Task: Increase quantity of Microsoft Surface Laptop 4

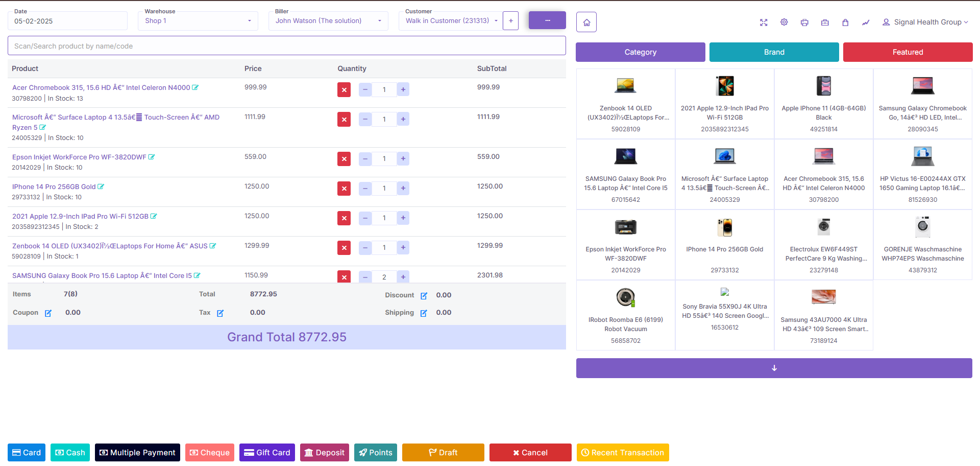Action: coord(403,119)
